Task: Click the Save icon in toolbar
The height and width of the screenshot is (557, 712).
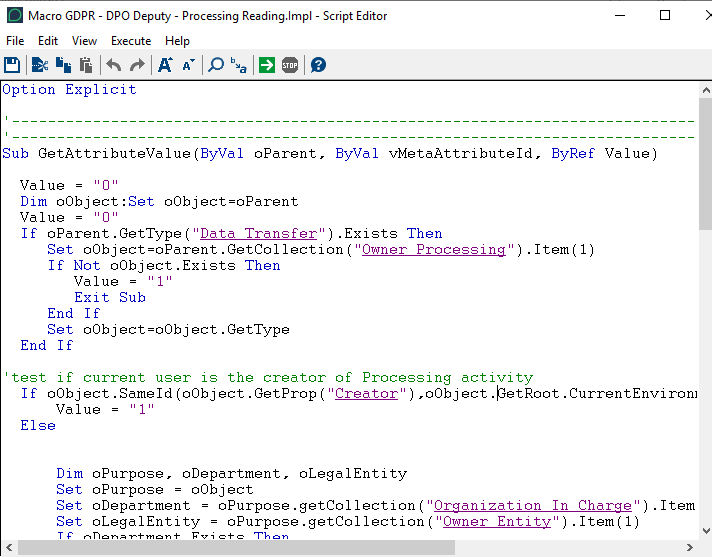Action: (12, 65)
